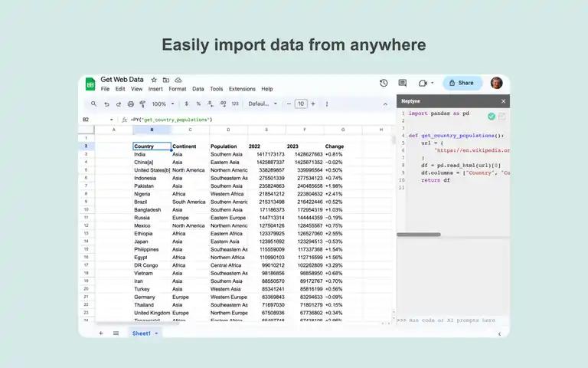Click the undo arrow in toolbar

106,104
